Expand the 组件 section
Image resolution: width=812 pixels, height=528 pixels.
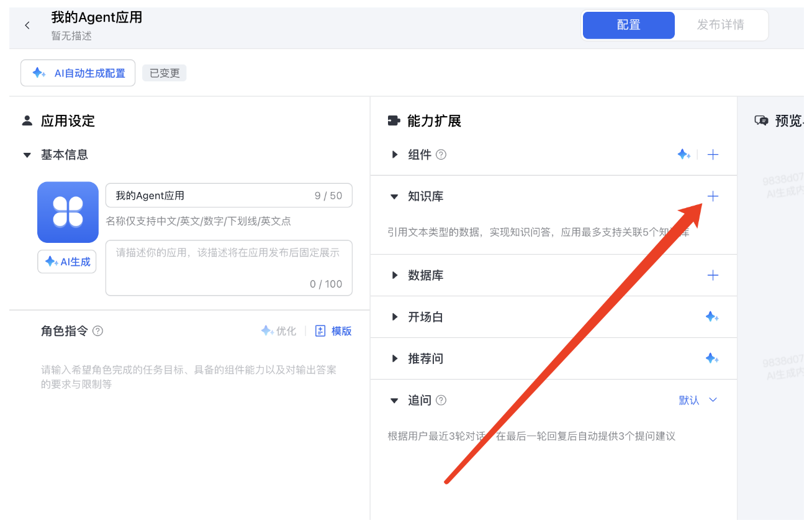[x=395, y=155]
